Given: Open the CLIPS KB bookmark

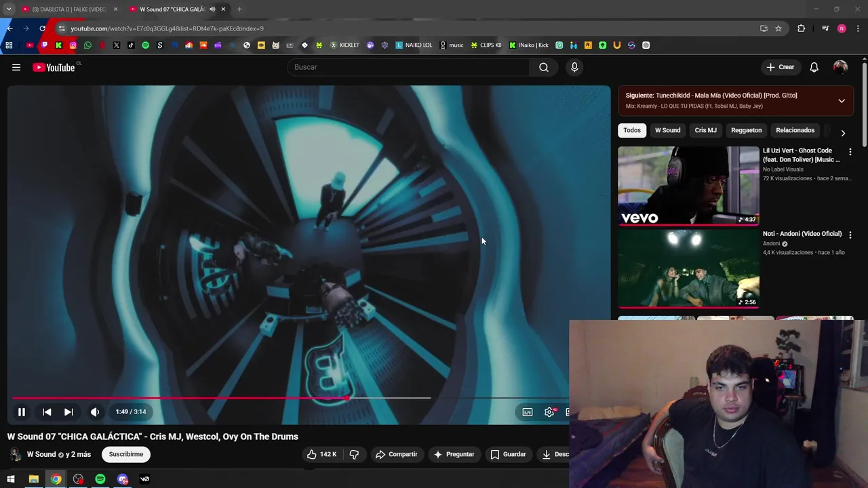Looking at the screenshot, I should click(x=486, y=45).
